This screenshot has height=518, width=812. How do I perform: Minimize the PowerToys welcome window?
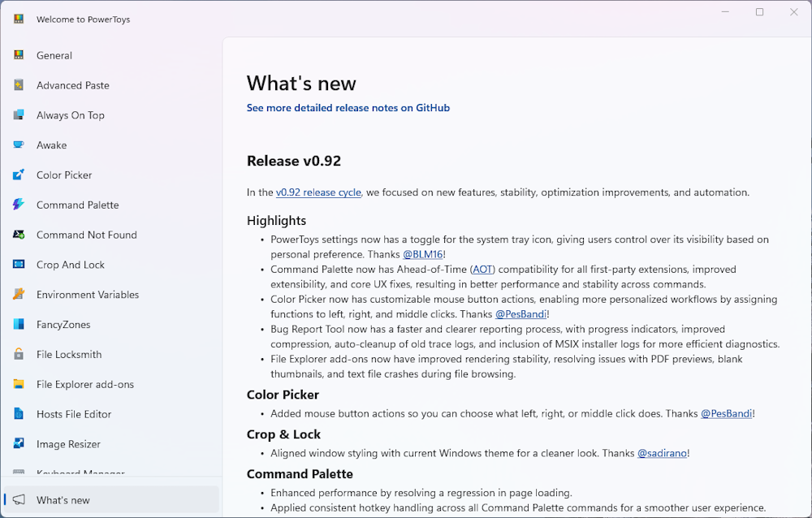click(x=725, y=12)
